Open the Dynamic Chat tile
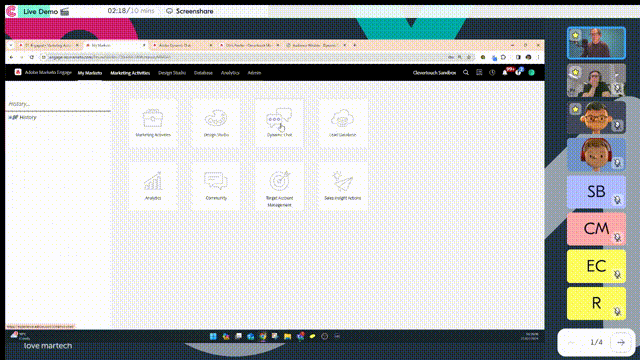Viewport: 640px width, 360px height. (x=279, y=123)
